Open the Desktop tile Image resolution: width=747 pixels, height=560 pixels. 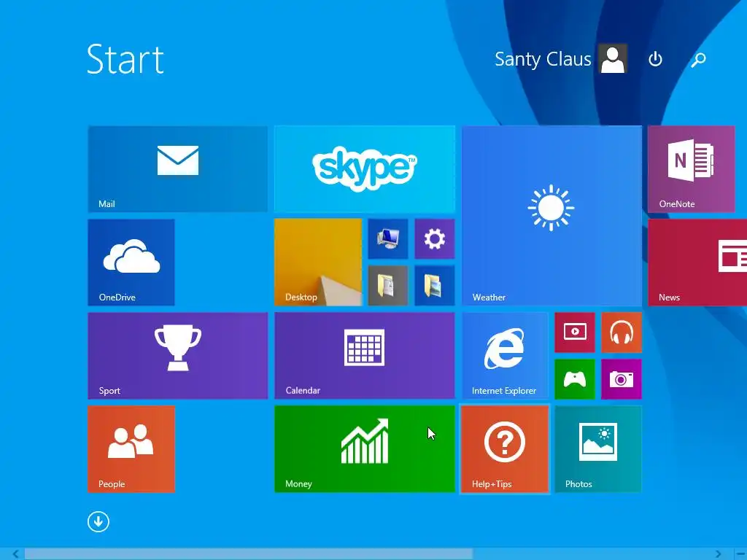[x=318, y=262]
